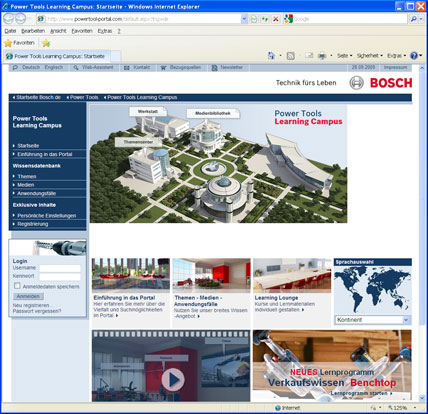
Task: Click the Google search input box
Action: pyautogui.click(x=350, y=19)
